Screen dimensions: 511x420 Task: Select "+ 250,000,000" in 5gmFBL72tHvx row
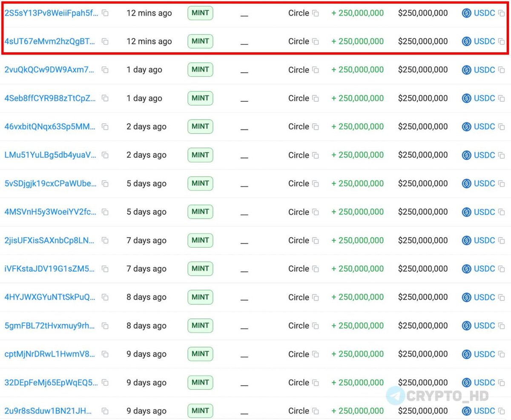pos(358,326)
